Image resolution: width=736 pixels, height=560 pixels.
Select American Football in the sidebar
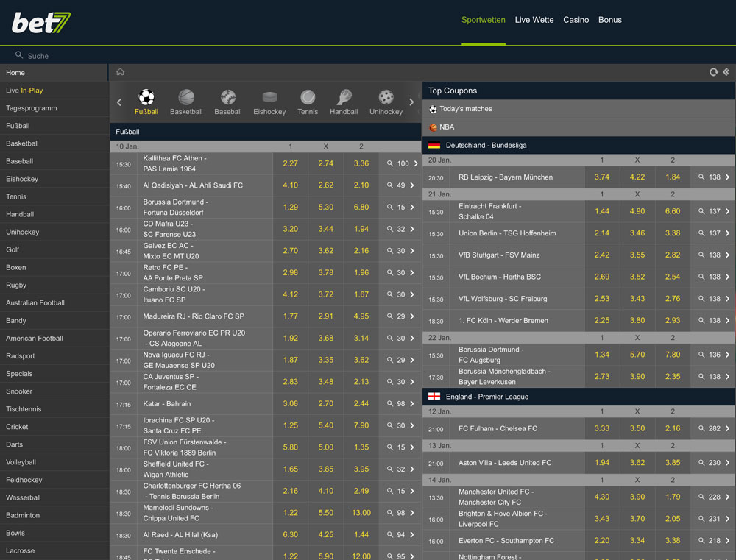pyautogui.click(x=54, y=339)
